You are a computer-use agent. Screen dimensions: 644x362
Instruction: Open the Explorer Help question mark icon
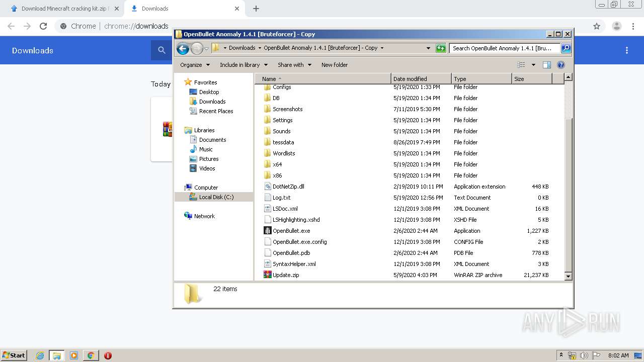tap(561, 65)
